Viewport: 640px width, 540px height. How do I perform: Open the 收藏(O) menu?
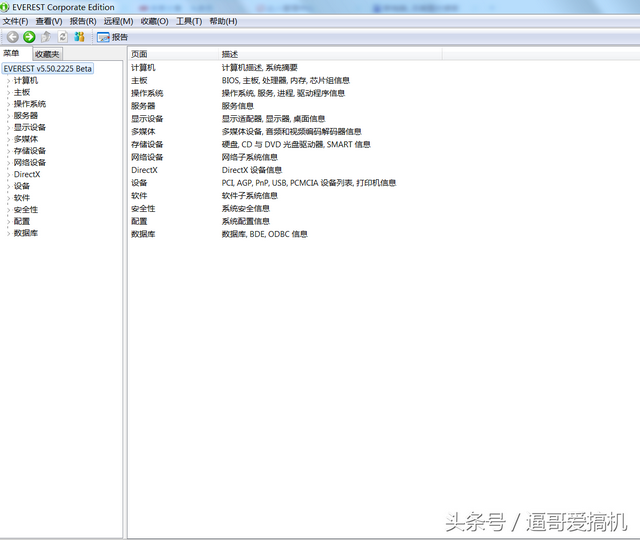(155, 21)
